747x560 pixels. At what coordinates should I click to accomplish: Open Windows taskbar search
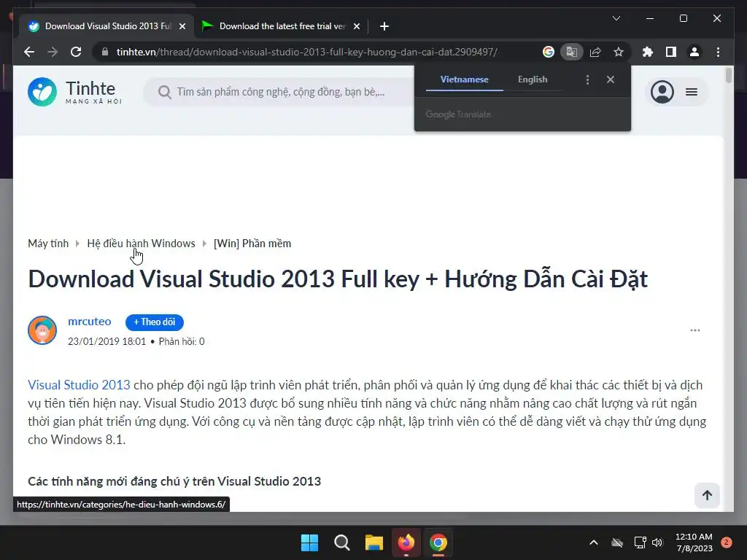pyautogui.click(x=341, y=542)
